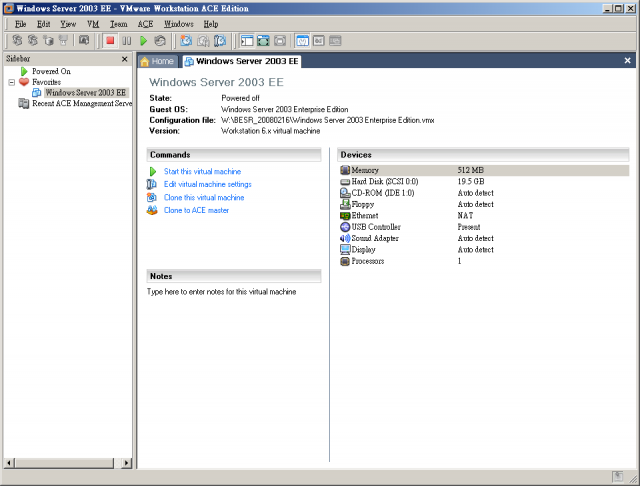Select the Windows Server 2003 EE tab

click(x=242, y=61)
